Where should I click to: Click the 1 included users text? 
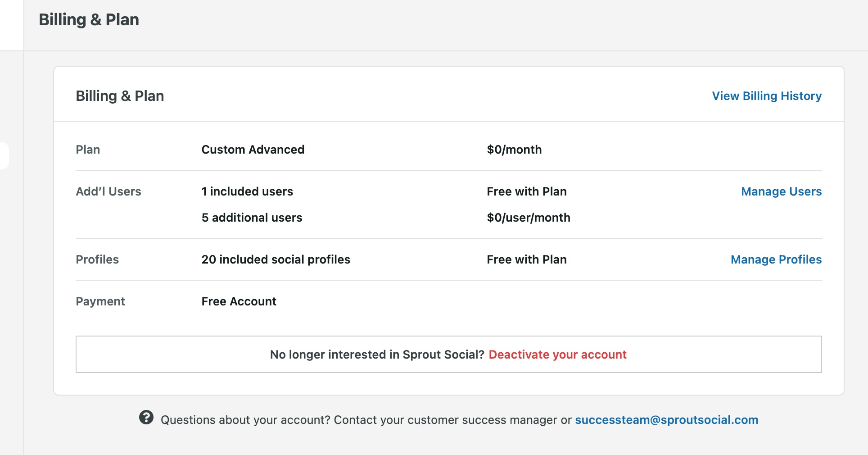click(247, 191)
